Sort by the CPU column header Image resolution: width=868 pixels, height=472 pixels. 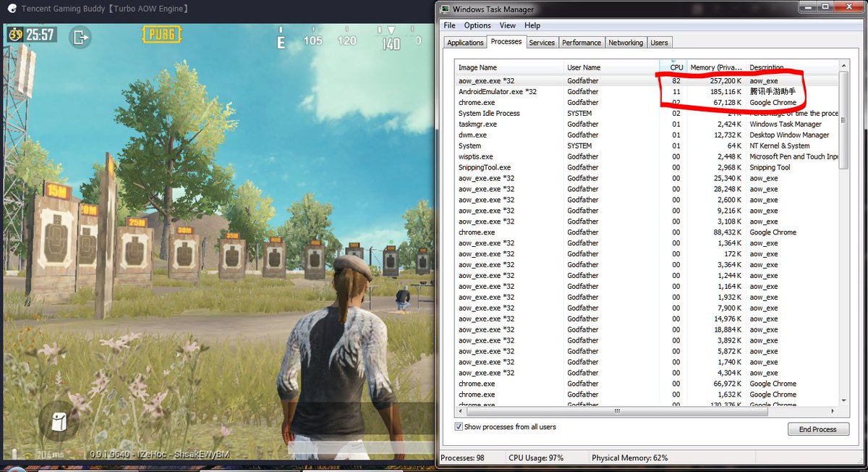click(x=673, y=67)
